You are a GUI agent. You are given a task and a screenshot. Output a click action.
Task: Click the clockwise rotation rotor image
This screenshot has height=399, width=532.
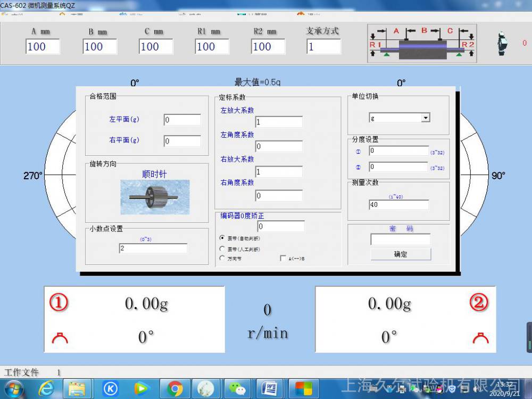155,197
